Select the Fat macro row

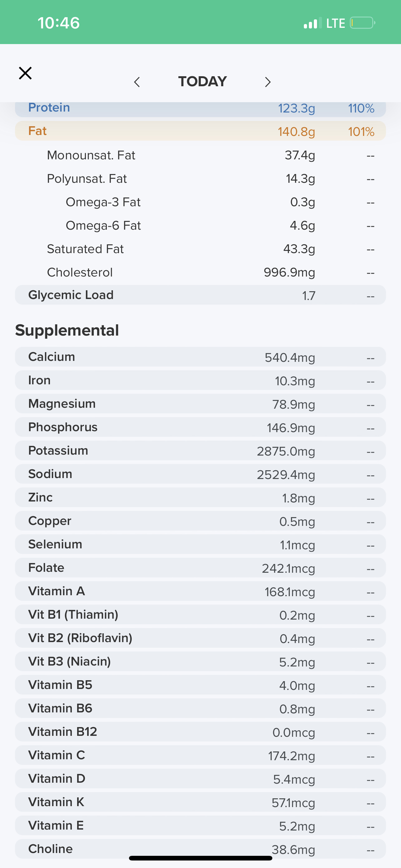pos(200,131)
